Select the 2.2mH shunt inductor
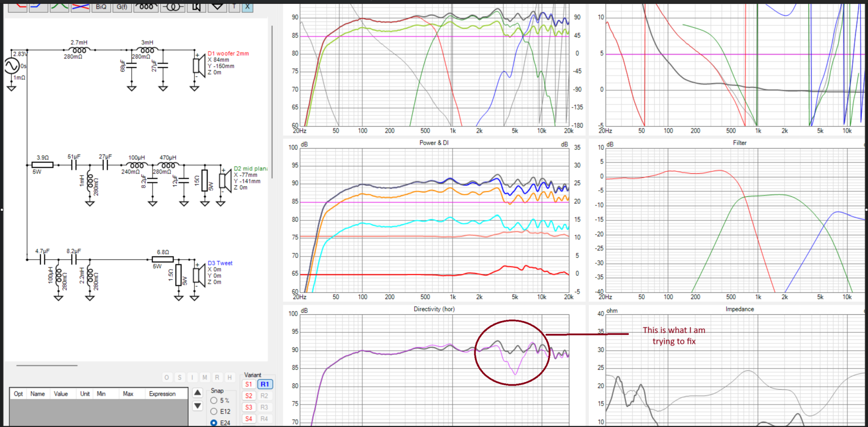868x427 pixels. pos(90,276)
